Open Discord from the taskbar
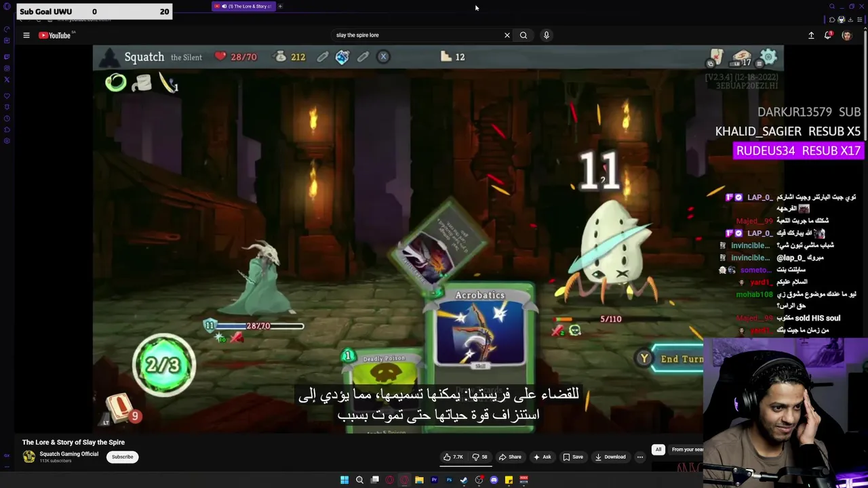 (494, 480)
